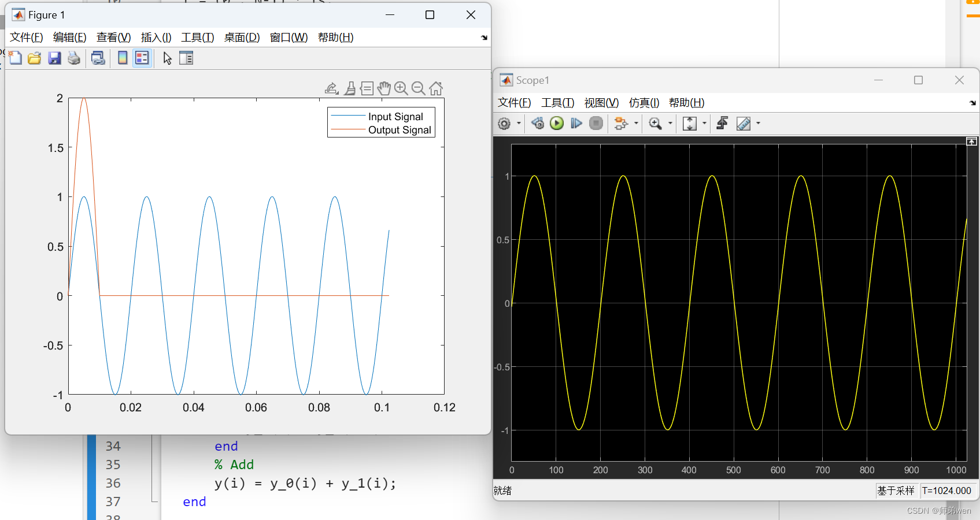980x520 pixels.
Task: Expand zoom options dropdown in Scope1
Action: pyautogui.click(x=670, y=123)
